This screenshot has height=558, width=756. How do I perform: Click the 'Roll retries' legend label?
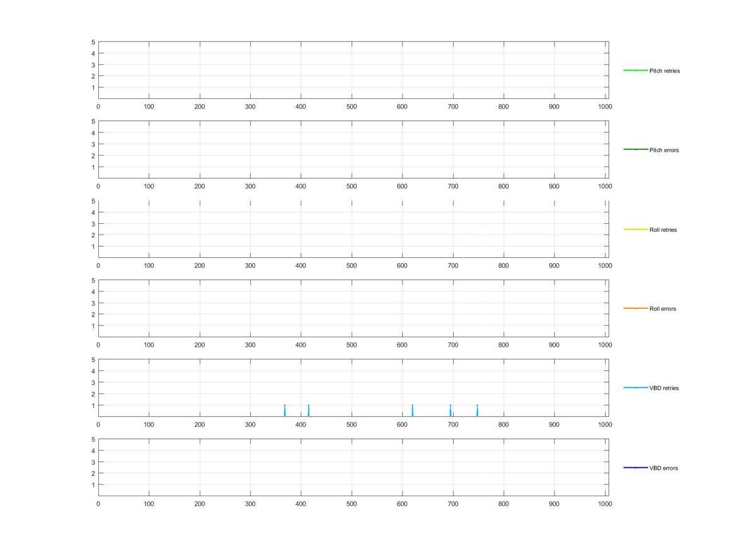tap(663, 230)
